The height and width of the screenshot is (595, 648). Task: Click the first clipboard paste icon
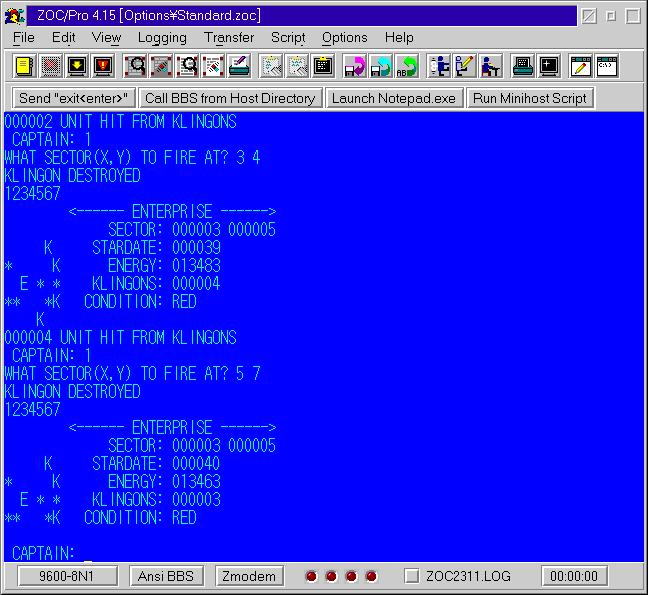tap(271, 66)
